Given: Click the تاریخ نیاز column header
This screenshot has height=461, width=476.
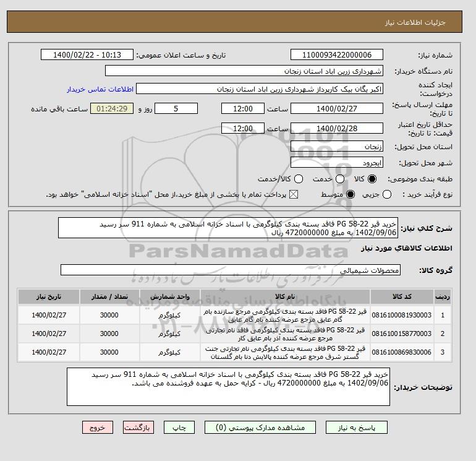Looking at the screenshot, I should (x=49, y=296).
